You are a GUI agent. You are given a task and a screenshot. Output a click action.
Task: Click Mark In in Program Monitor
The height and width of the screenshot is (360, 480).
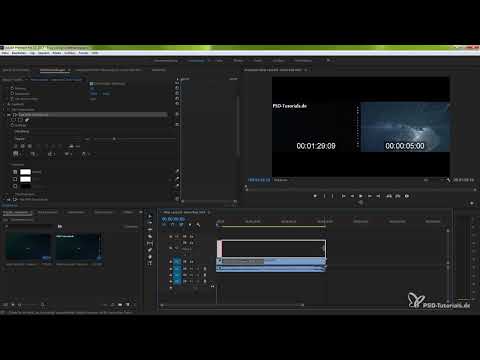coord(324,196)
